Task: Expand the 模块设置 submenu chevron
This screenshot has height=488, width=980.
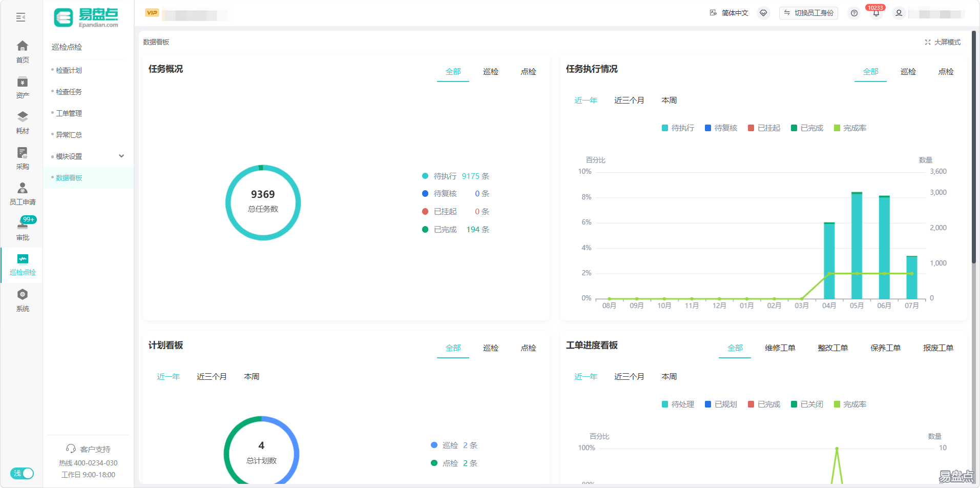Action: click(121, 156)
